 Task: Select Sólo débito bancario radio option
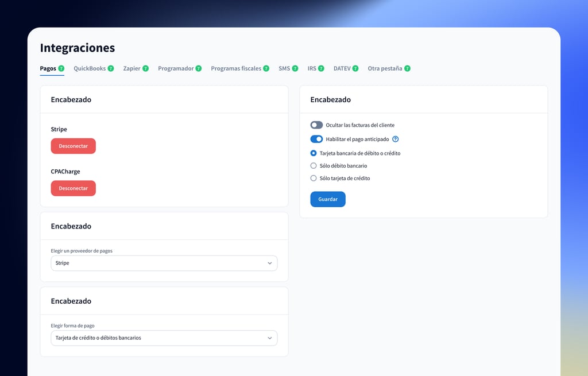(x=314, y=166)
